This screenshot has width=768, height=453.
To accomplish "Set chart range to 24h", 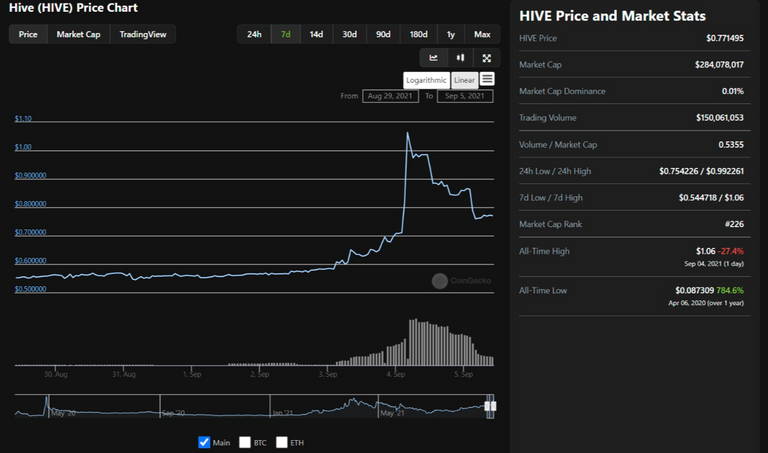I will pos(254,34).
